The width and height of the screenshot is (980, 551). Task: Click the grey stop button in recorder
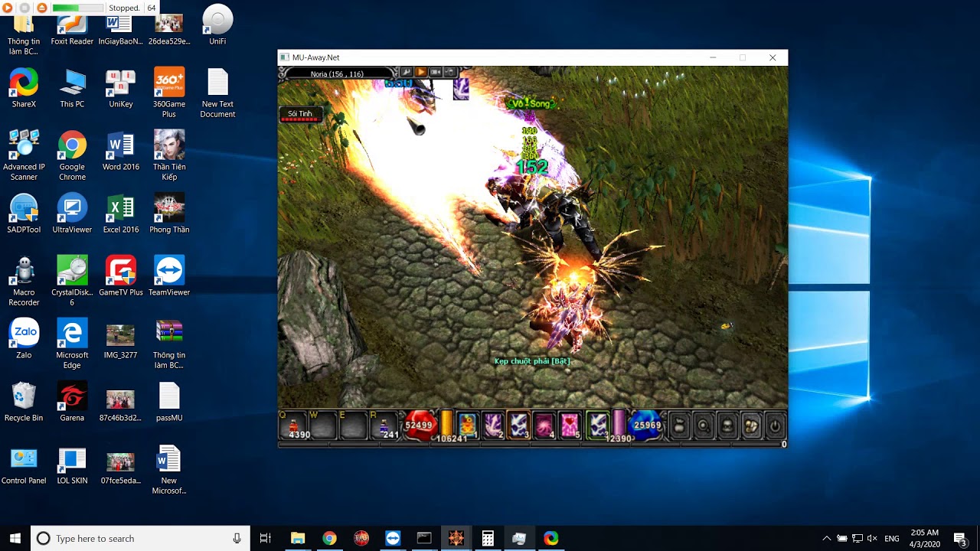point(24,8)
